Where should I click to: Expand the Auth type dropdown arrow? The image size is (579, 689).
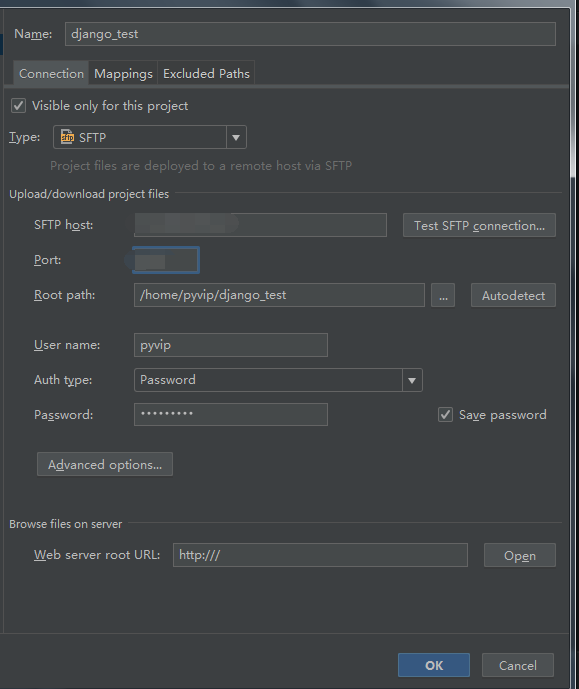coord(412,381)
